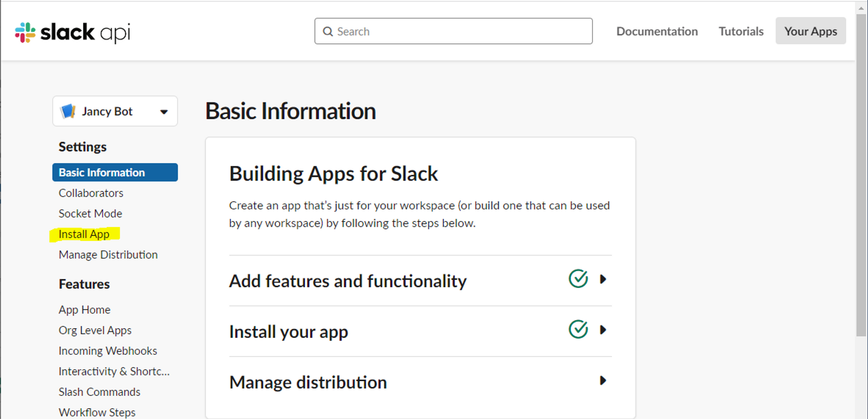Click the Jancy Bot app icon

click(x=68, y=111)
